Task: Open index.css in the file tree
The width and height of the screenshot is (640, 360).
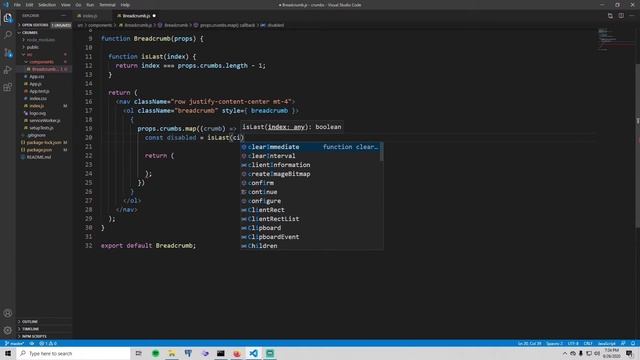Action: point(44,98)
